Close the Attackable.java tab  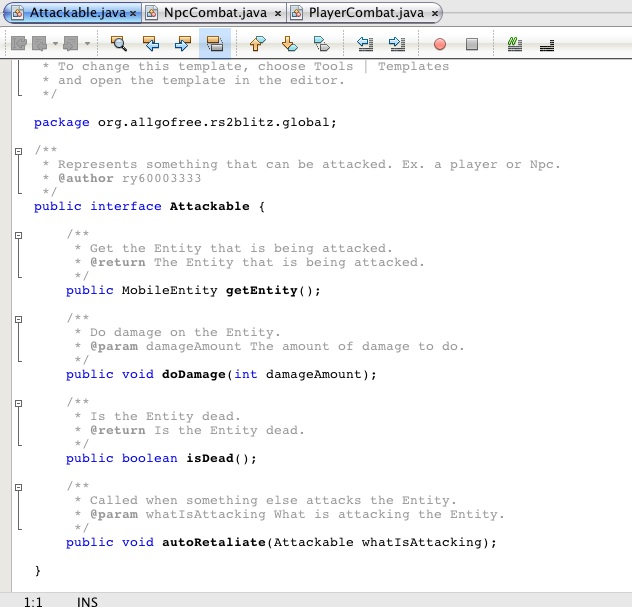(x=133, y=14)
